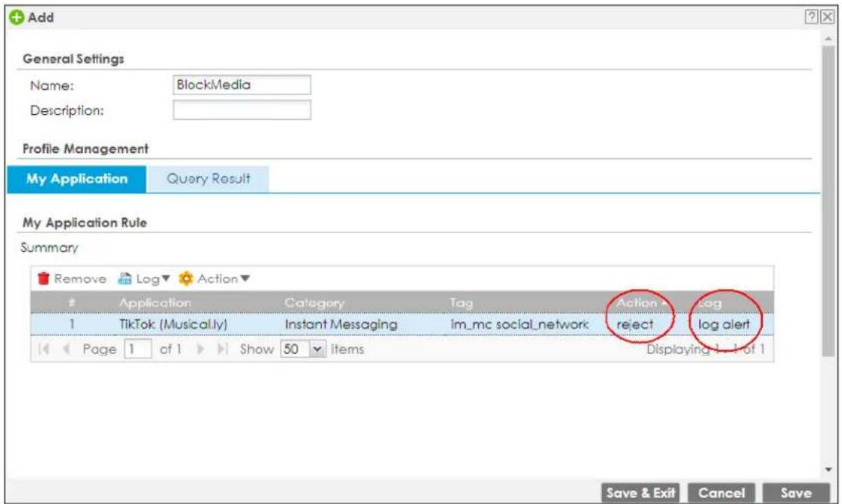842x504 pixels.
Task: Click the log alert cell
Action: click(x=724, y=324)
